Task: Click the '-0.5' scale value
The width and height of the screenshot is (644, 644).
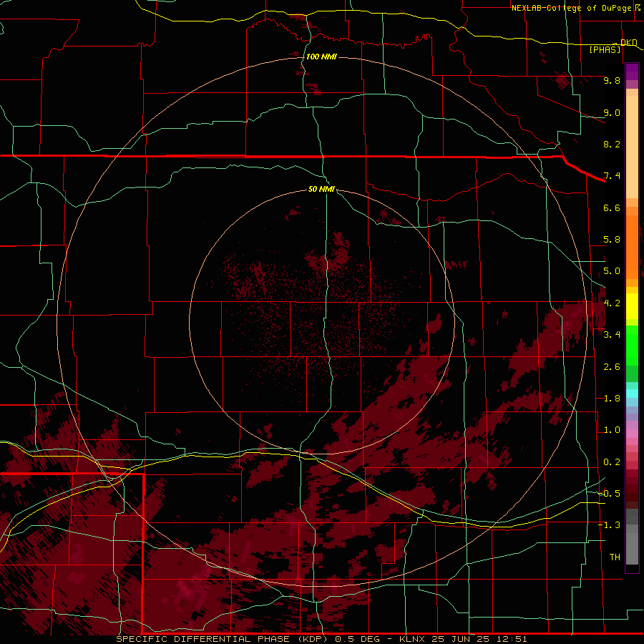Action: 610,493
